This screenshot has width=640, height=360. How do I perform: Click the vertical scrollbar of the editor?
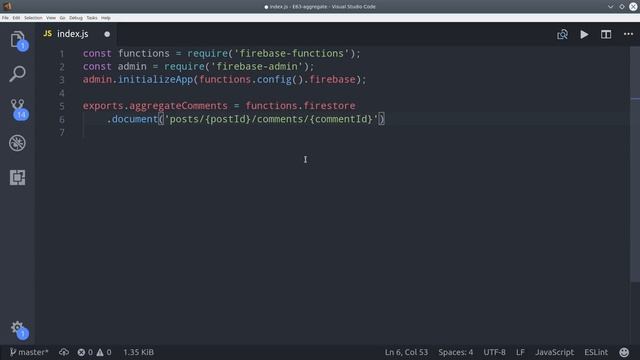pyautogui.click(x=635, y=163)
